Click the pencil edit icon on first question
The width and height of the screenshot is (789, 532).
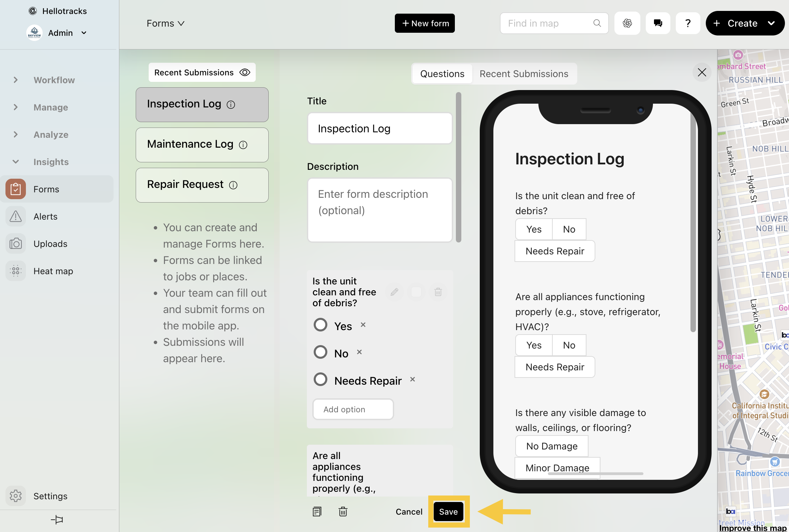click(394, 292)
